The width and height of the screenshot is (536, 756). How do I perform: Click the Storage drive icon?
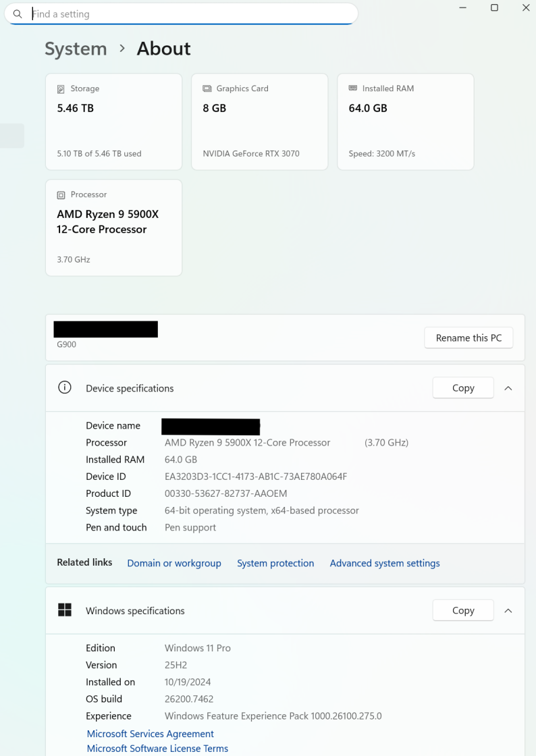point(61,88)
